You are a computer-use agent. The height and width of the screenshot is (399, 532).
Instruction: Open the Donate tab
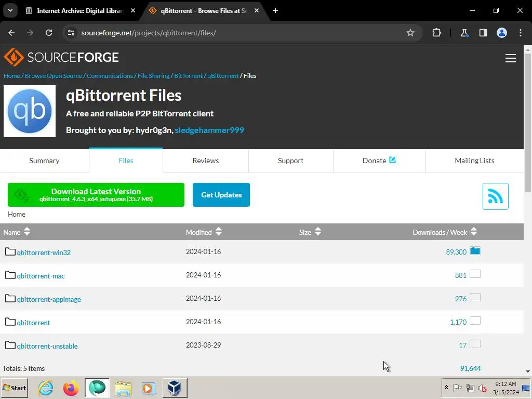pos(379,161)
